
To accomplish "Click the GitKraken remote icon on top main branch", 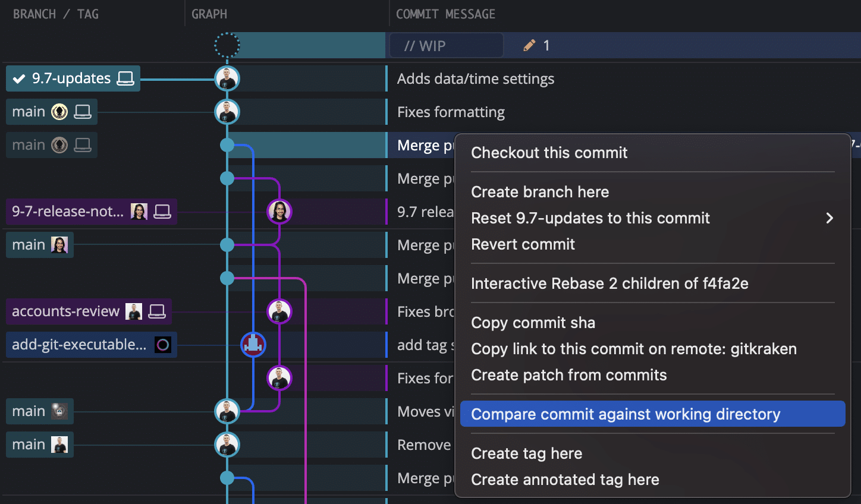I will pyautogui.click(x=59, y=112).
